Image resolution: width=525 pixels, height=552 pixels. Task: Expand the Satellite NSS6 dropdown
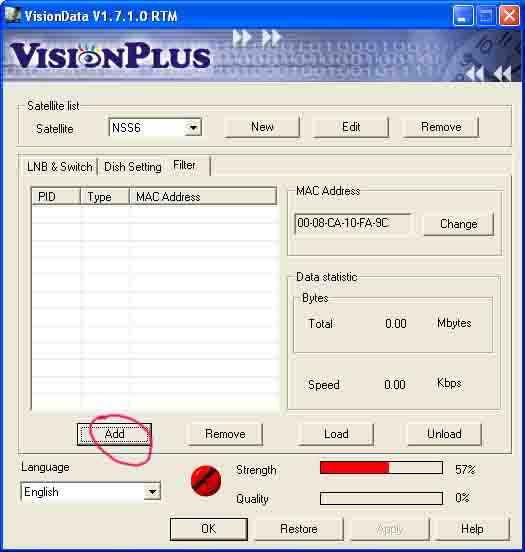(193, 127)
